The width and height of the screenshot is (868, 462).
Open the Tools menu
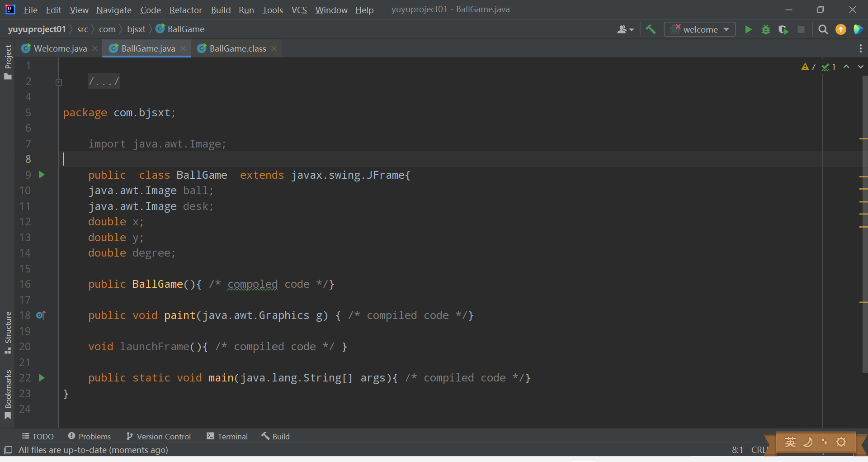pos(273,10)
